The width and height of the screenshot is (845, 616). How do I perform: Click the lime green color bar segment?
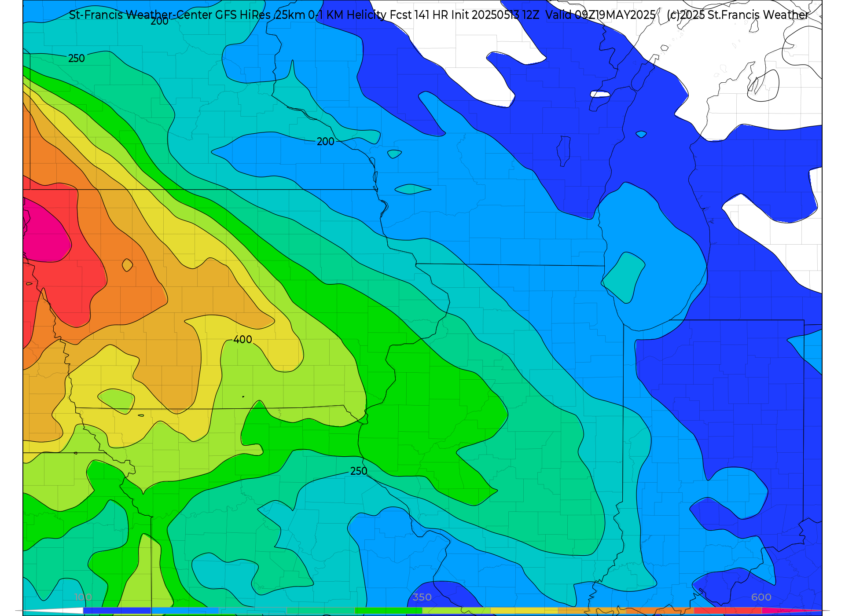(x=456, y=611)
